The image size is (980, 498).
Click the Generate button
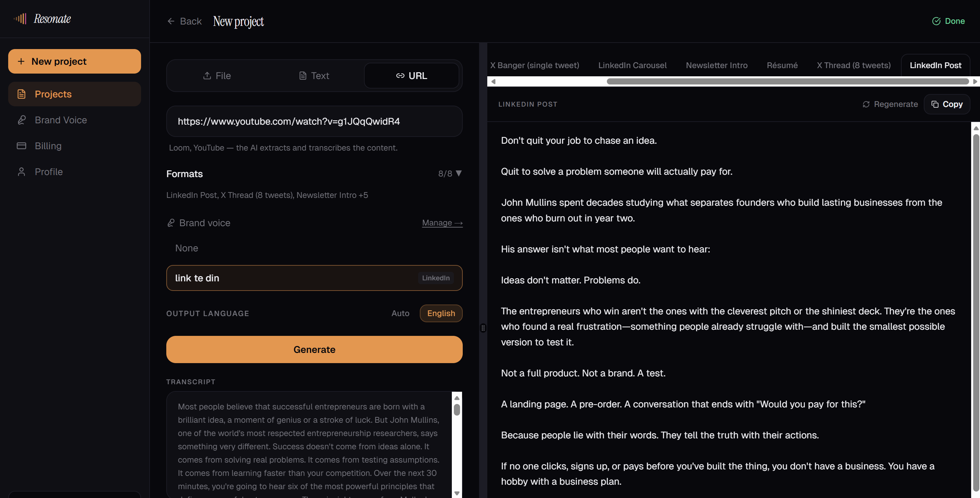click(314, 349)
